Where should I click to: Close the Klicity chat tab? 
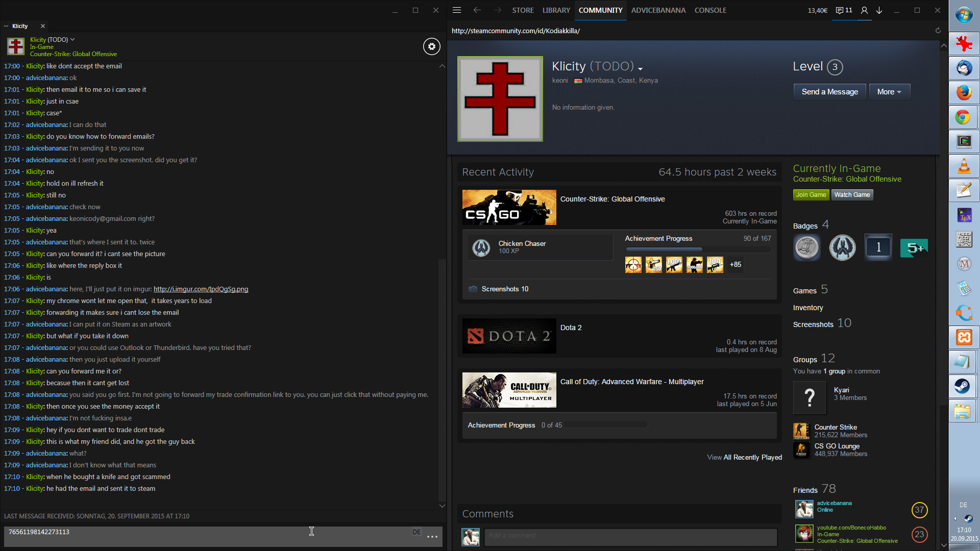(x=43, y=26)
